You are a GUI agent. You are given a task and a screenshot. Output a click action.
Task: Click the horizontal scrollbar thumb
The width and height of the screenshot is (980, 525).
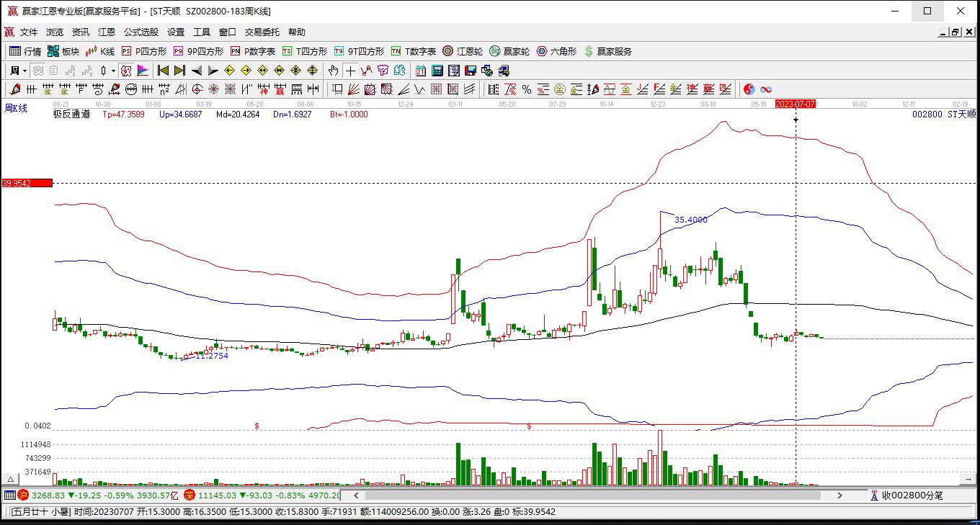point(593,495)
